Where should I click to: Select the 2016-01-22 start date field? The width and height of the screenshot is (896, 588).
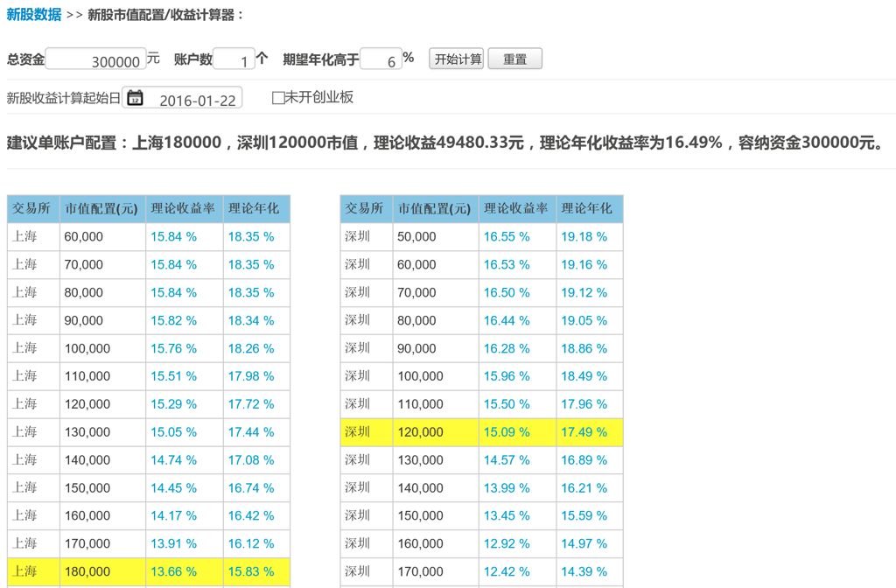click(182, 98)
